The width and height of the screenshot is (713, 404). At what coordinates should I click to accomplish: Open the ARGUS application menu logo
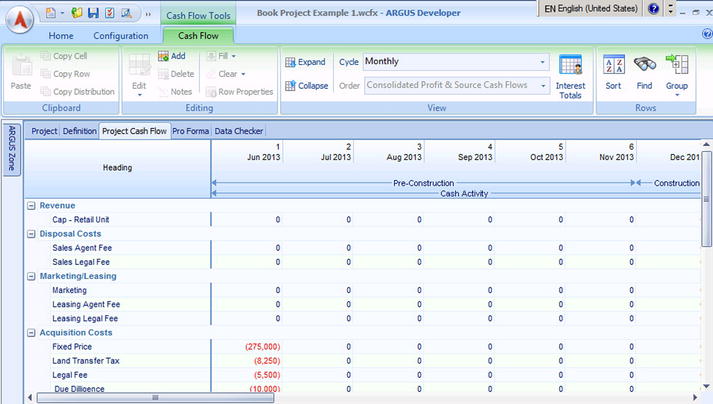click(x=19, y=19)
